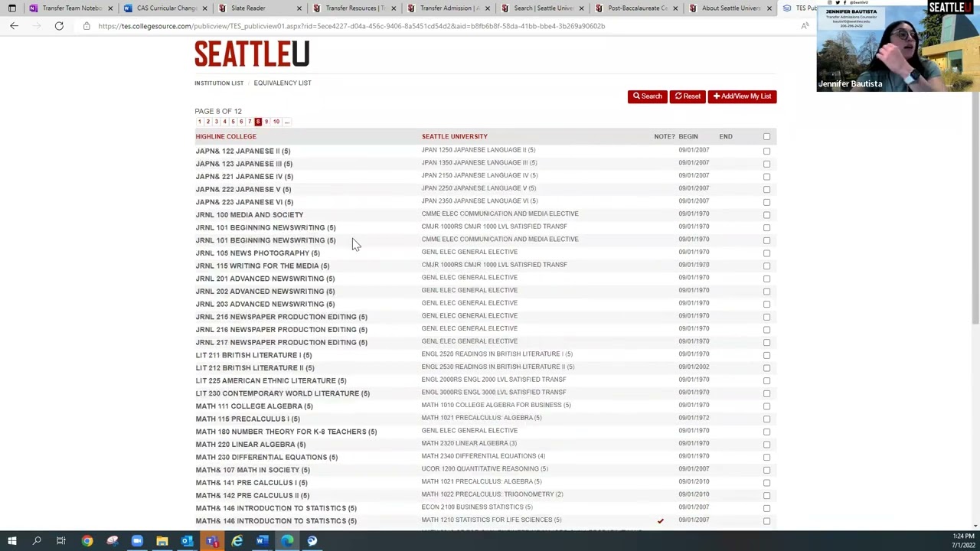
Task: Open File Explorer from the taskbar
Action: tap(162, 541)
